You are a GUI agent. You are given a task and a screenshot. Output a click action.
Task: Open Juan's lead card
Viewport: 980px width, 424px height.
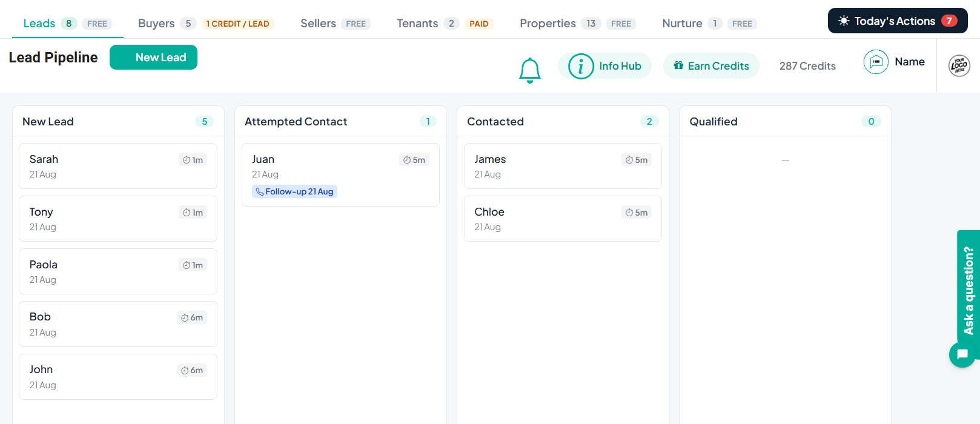(x=340, y=174)
